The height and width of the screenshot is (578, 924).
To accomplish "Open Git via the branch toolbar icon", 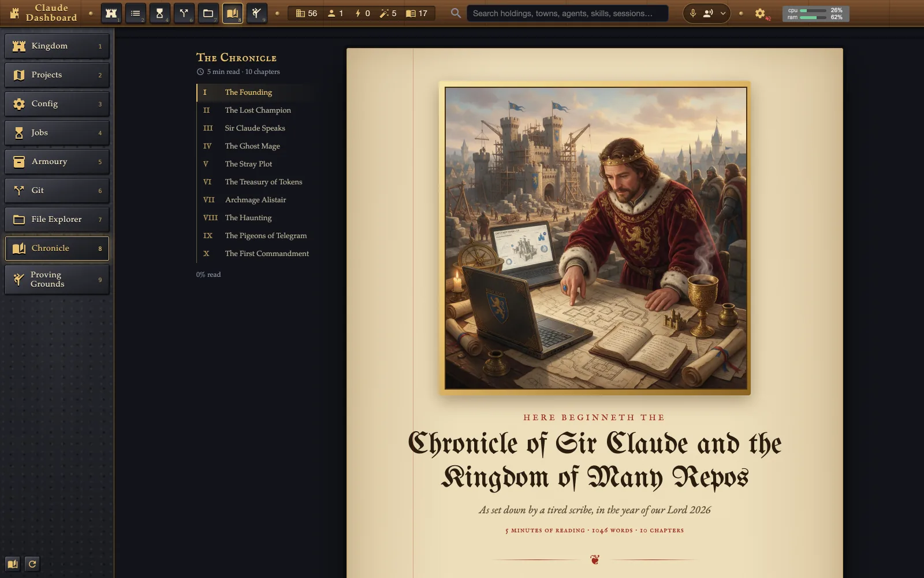I will point(184,13).
